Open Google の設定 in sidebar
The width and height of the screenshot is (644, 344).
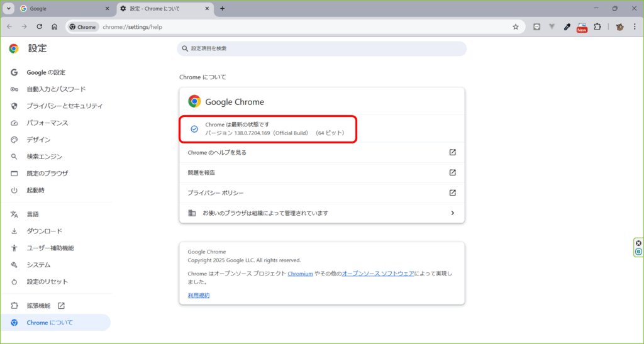56,72
